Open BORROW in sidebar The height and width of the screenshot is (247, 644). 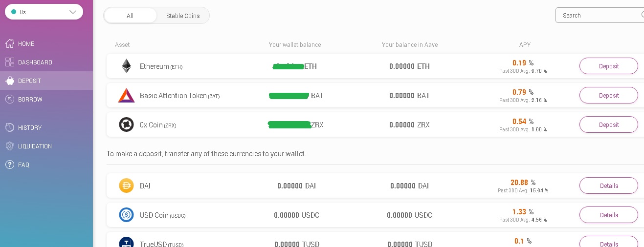[x=46, y=99]
